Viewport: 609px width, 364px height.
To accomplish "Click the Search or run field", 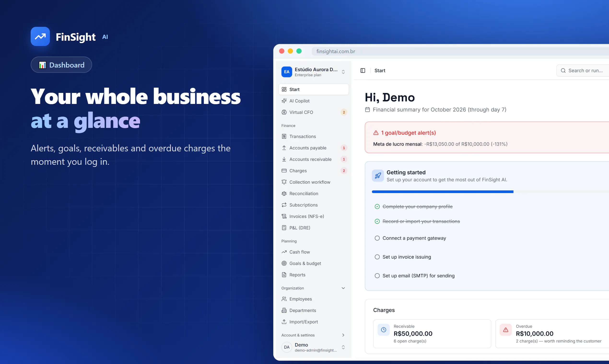I will coord(582,71).
